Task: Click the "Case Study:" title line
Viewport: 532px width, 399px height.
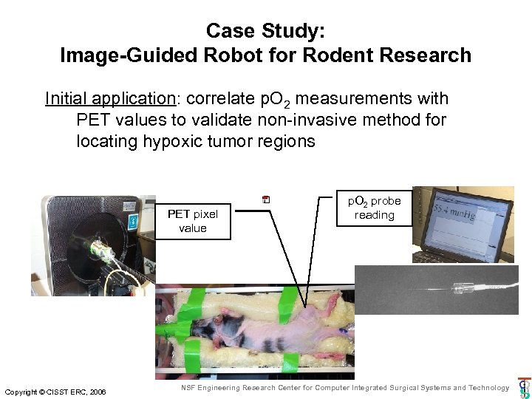Action: tap(266, 30)
